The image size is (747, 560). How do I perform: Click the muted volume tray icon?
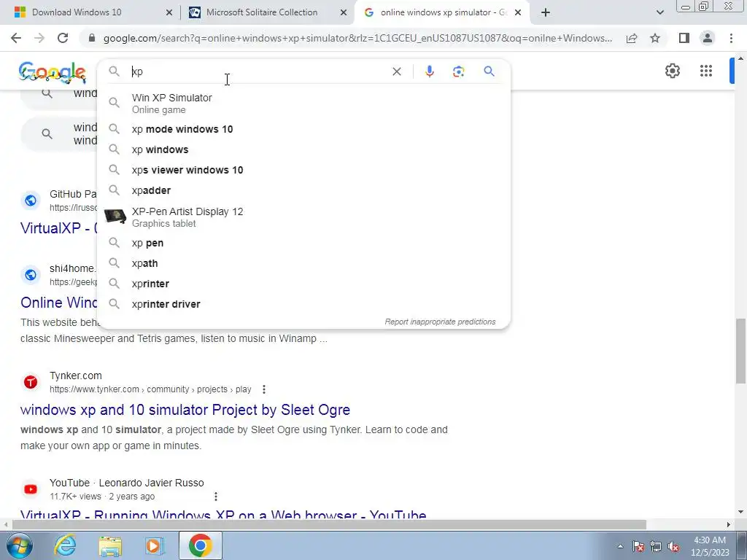click(673, 546)
